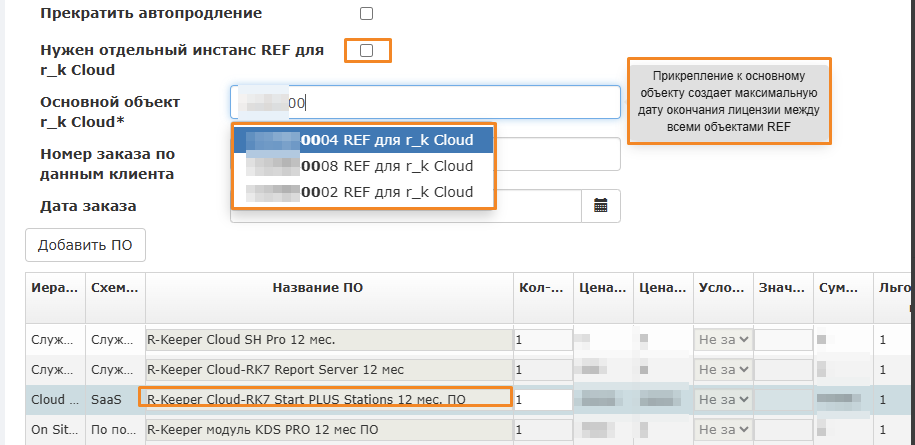This screenshot has width=915, height=445.
Task: Open condition dropdown for Report Server row
Action: [722, 370]
